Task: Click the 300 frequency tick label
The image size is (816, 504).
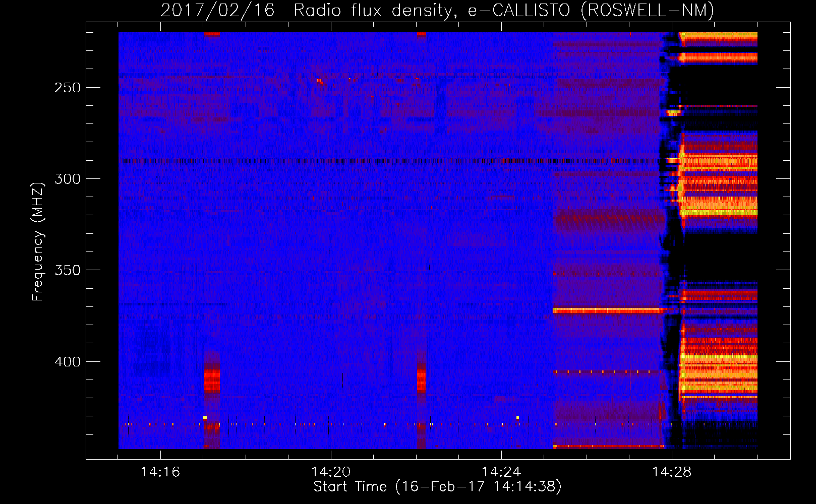Action: (68, 179)
